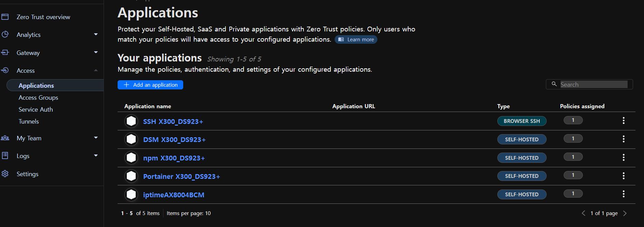Viewport: 644px width, 227px height.
Task: Click the Zero Trust overview sidebar icon
Action: (x=5, y=17)
